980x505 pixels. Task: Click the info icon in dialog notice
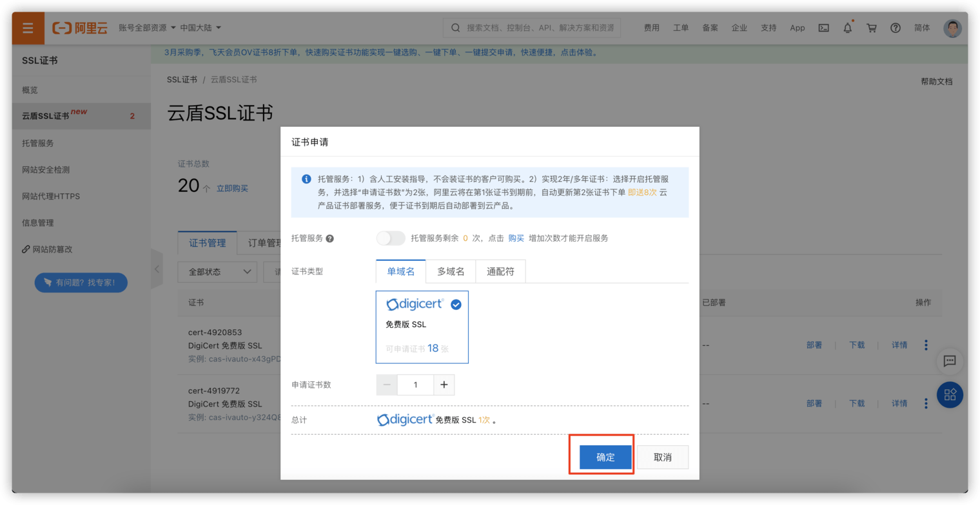click(x=306, y=178)
